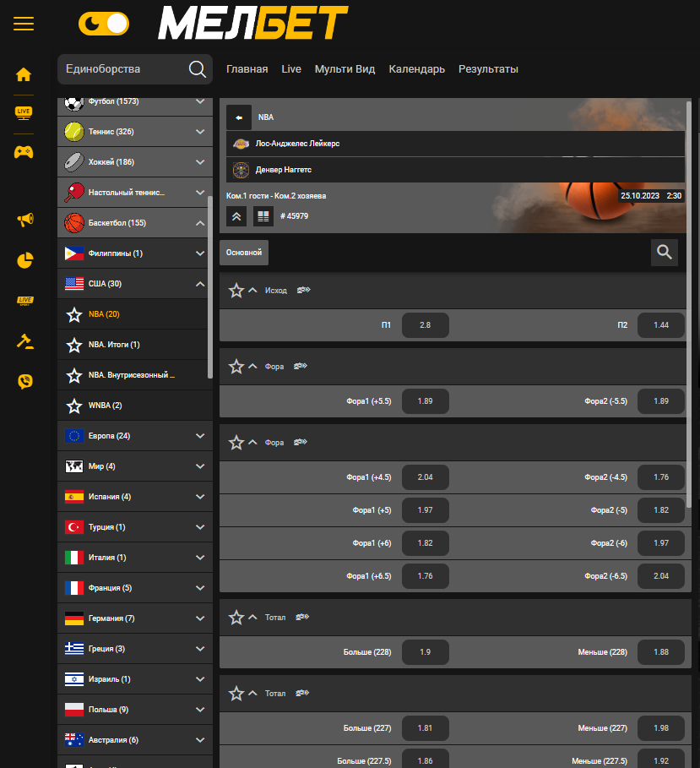Toggle the dark/light theme switch
700x768 pixels.
(x=104, y=24)
